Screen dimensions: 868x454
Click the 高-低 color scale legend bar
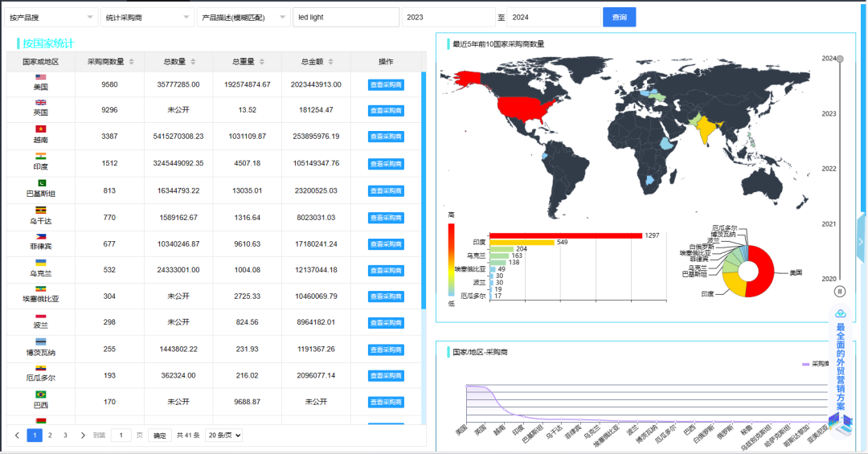[451, 260]
